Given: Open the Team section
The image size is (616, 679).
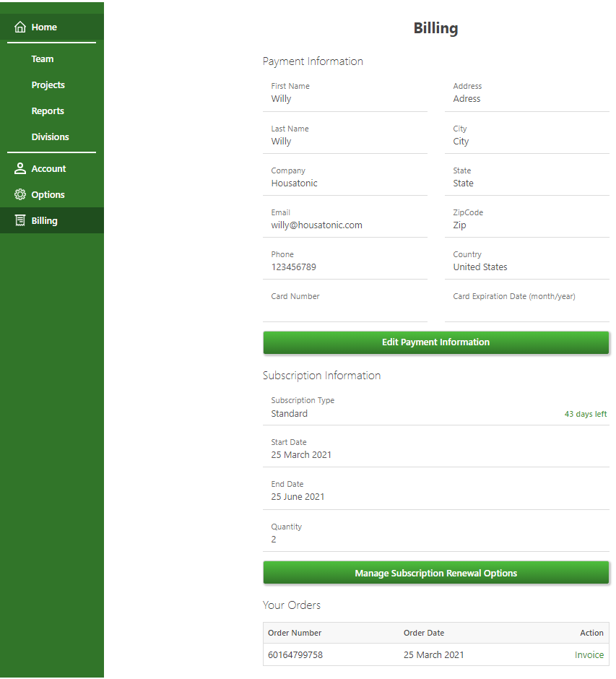Looking at the screenshot, I should pyautogui.click(x=42, y=59).
